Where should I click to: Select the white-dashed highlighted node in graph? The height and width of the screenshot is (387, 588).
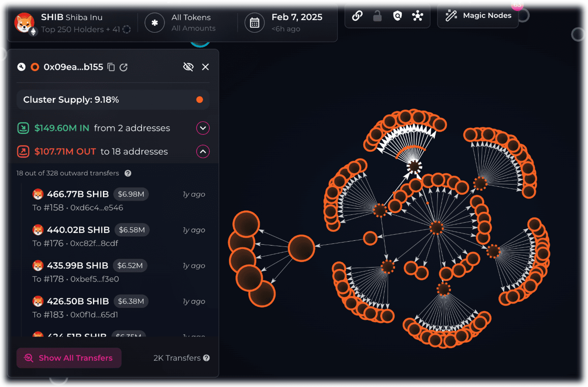[414, 167]
